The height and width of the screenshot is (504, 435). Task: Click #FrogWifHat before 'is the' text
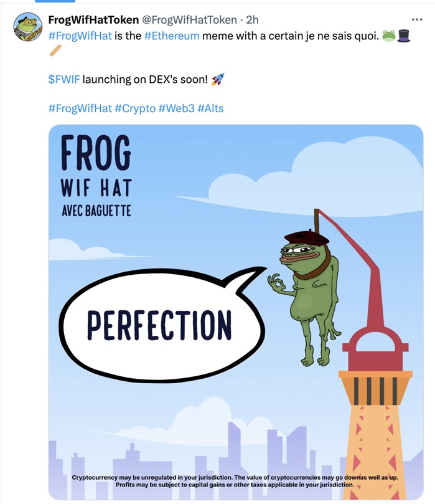click(80, 36)
